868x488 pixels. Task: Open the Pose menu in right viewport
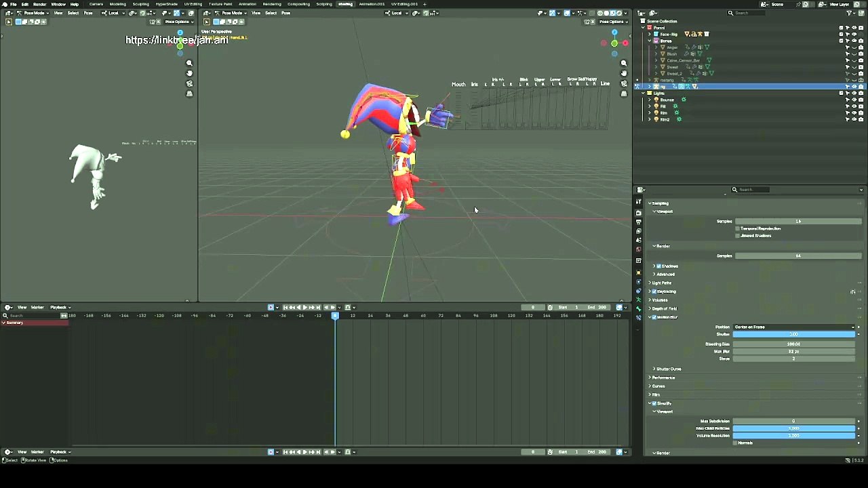(286, 13)
